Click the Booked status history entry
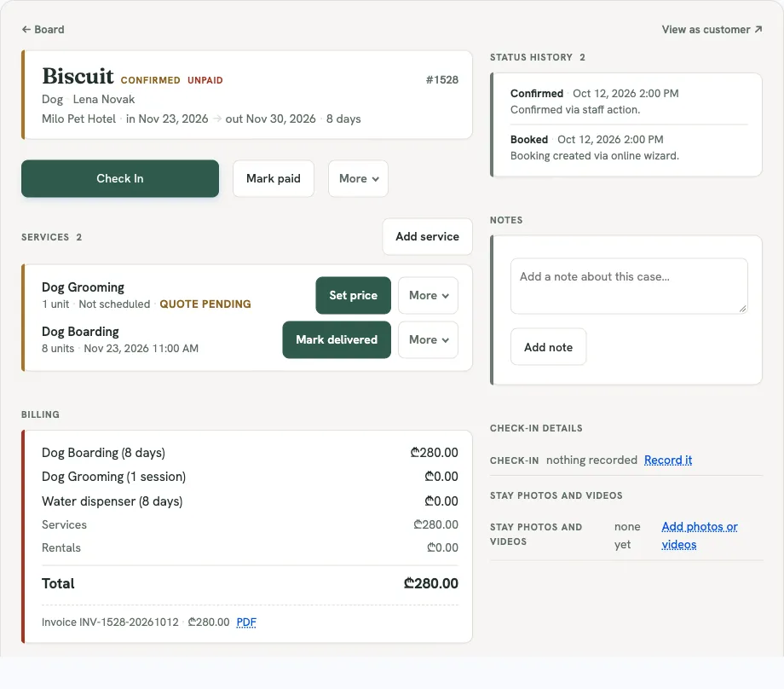The image size is (784, 689). pos(629,148)
